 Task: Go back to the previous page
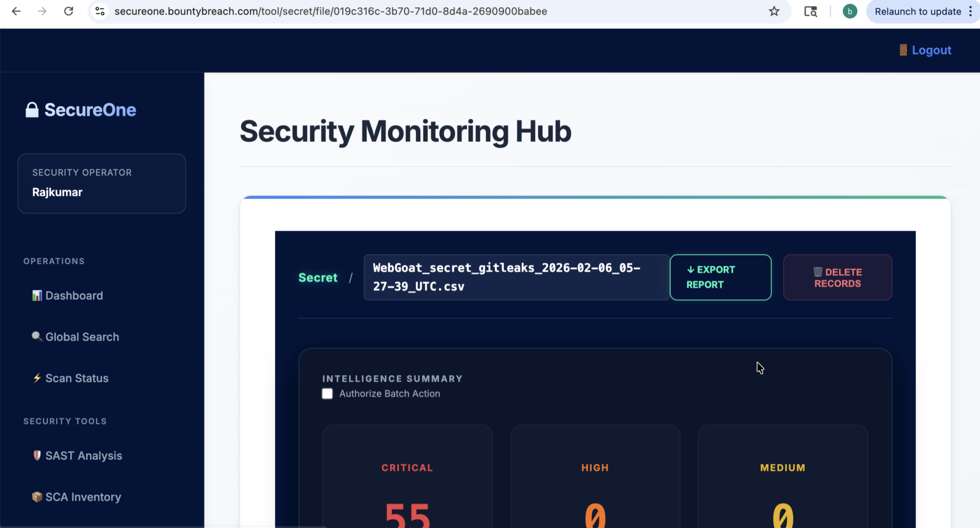[16, 11]
